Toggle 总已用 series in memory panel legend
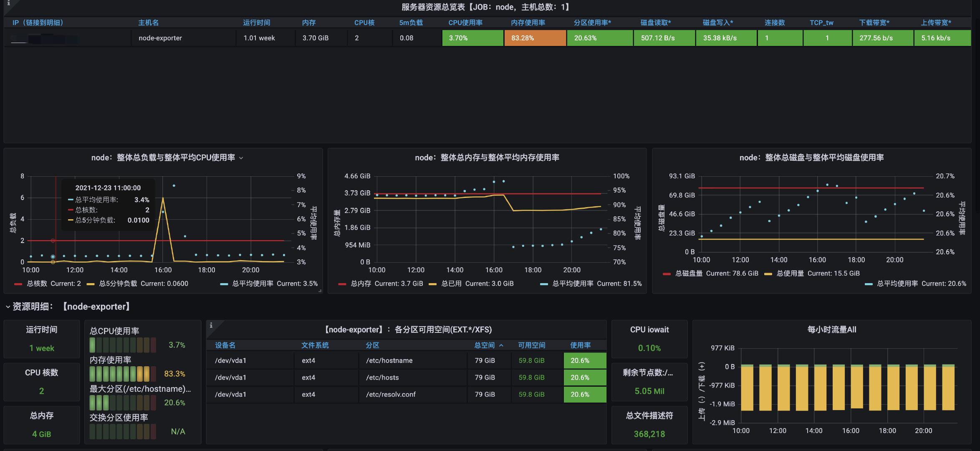This screenshot has width=980, height=451. tap(451, 284)
